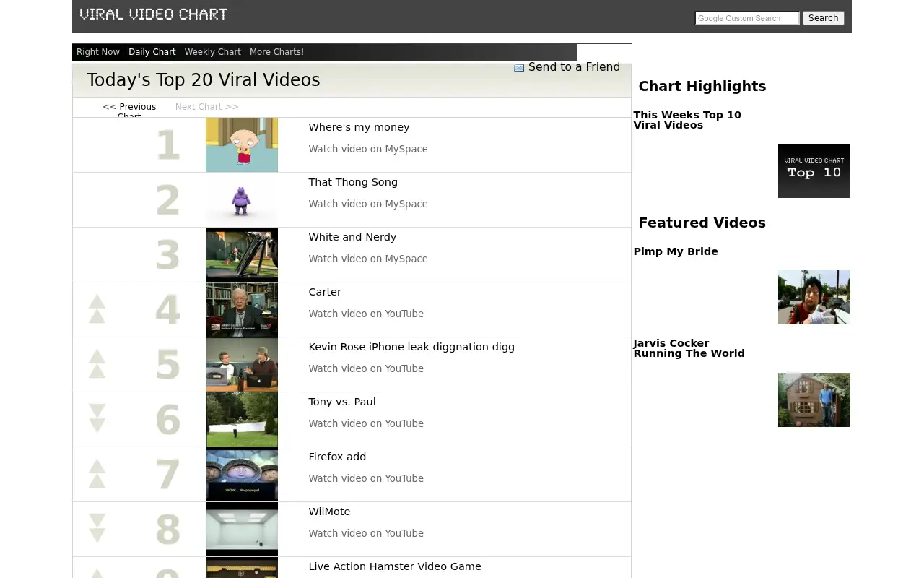Image resolution: width=924 pixels, height=578 pixels.
Task: Click the Next Chart link
Action: pyautogui.click(x=207, y=107)
